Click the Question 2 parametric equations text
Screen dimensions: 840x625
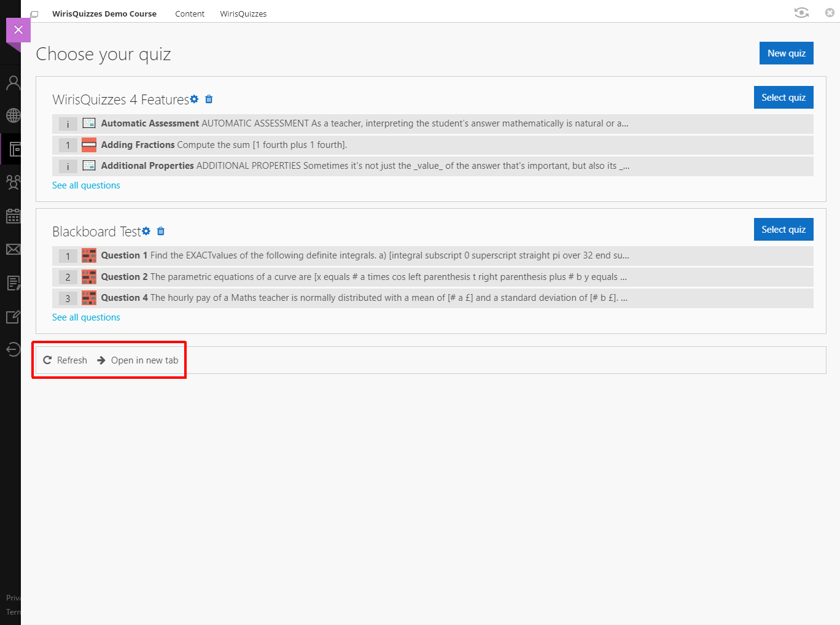364,277
